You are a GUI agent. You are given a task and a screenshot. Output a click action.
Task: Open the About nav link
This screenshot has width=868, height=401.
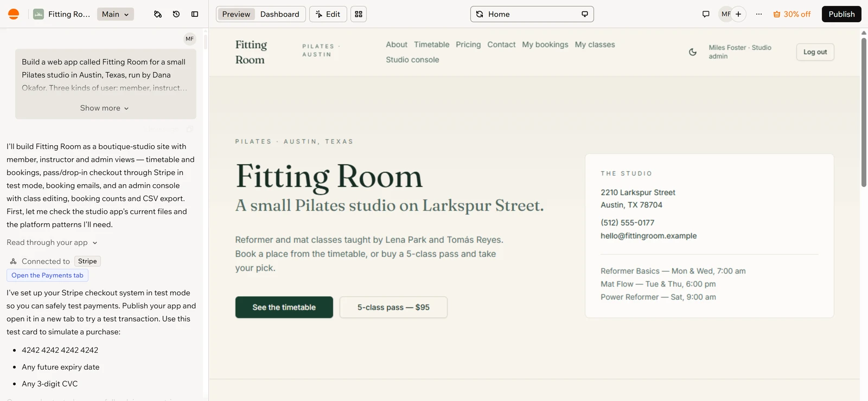(x=397, y=44)
